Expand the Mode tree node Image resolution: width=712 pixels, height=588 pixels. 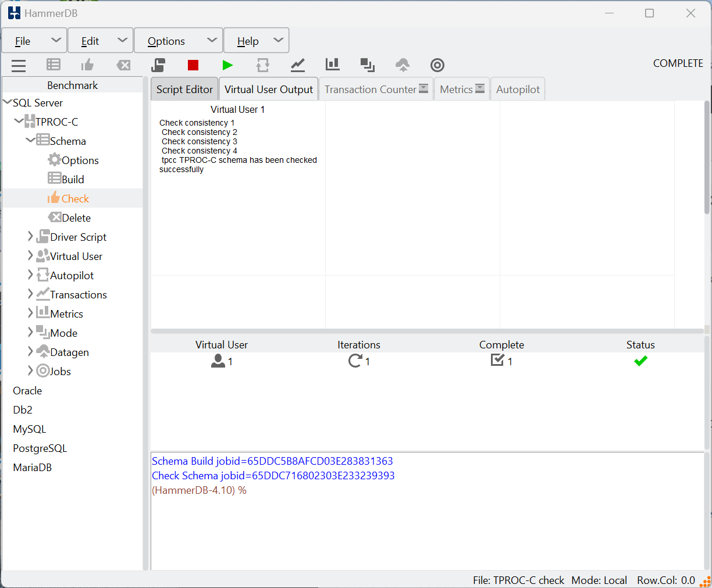[30, 332]
